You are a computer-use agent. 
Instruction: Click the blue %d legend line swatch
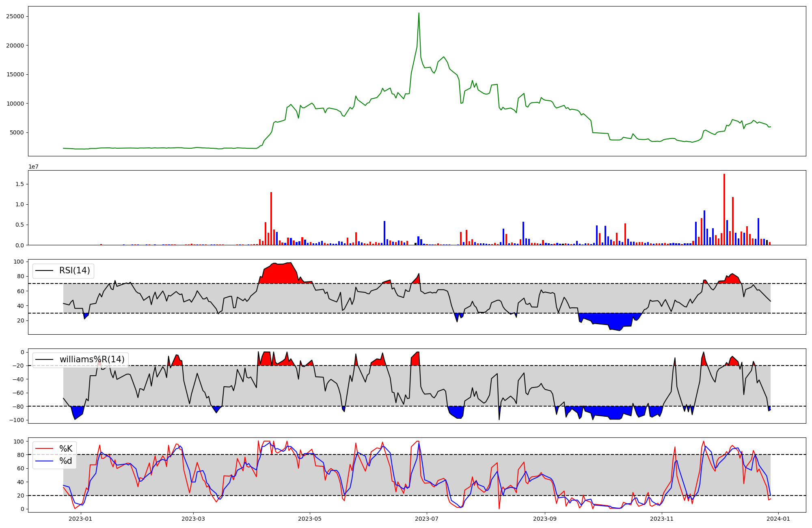tap(45, 461)
